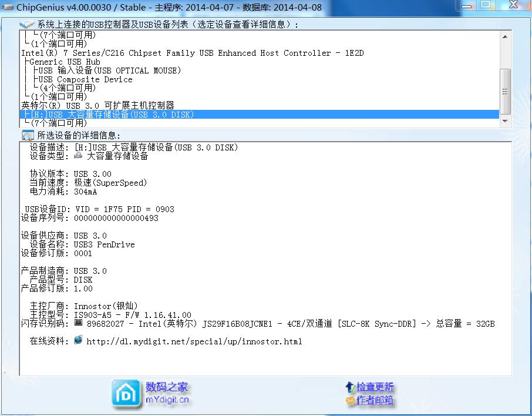Click the mass storage device type icon
This screenshot has height=416, width=532.
pyautogui.click(x=78, y=156)
